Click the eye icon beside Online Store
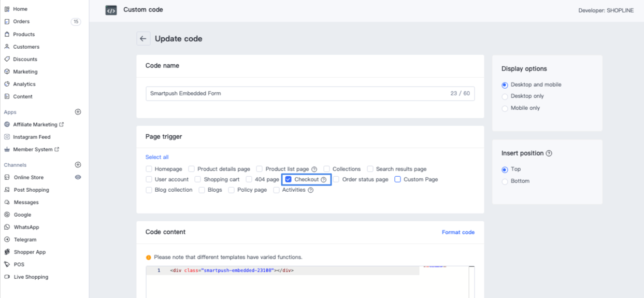644x298 pixels. (x=78, y=177)
